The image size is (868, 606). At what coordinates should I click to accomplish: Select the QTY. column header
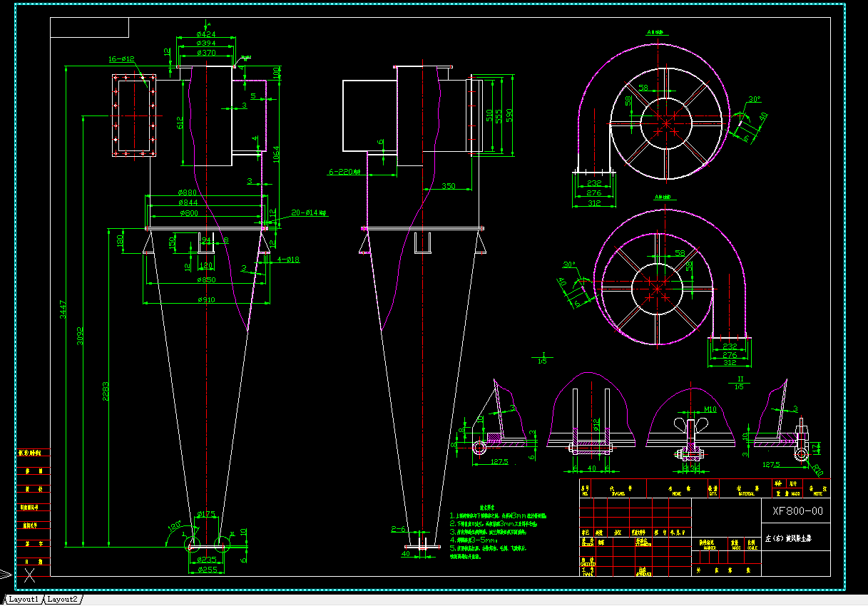pyautogui.click(x=713, y=493)
